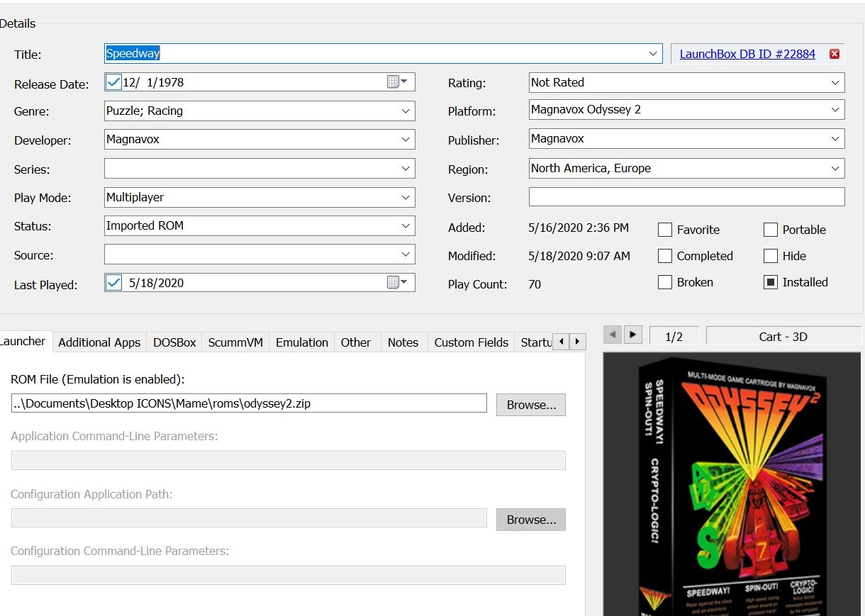Open the Release Date calendar picker

click(x=397, y=82)
